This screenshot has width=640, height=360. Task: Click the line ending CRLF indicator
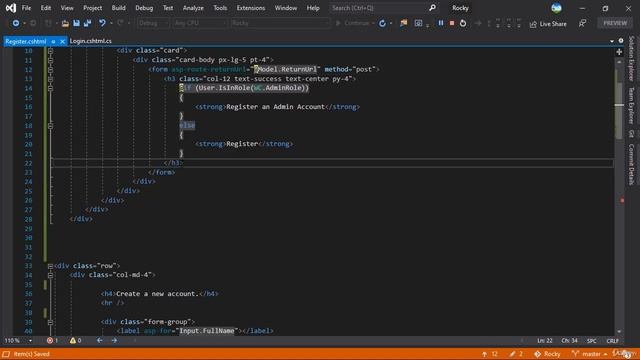coord(612,340)
